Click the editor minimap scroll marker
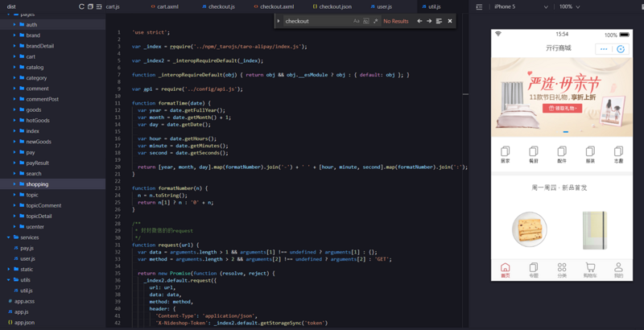 pos(465,94)
